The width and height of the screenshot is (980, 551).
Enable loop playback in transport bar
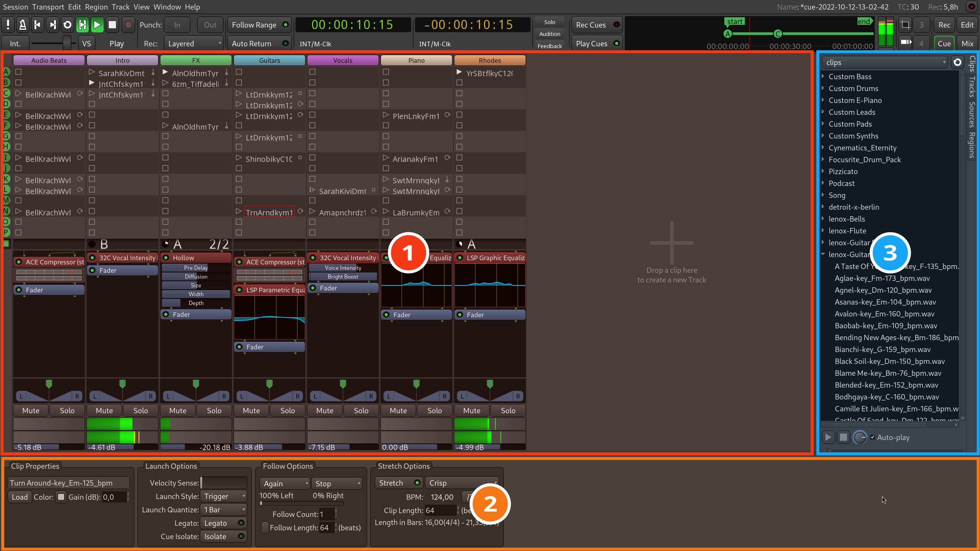pos(67,25)
